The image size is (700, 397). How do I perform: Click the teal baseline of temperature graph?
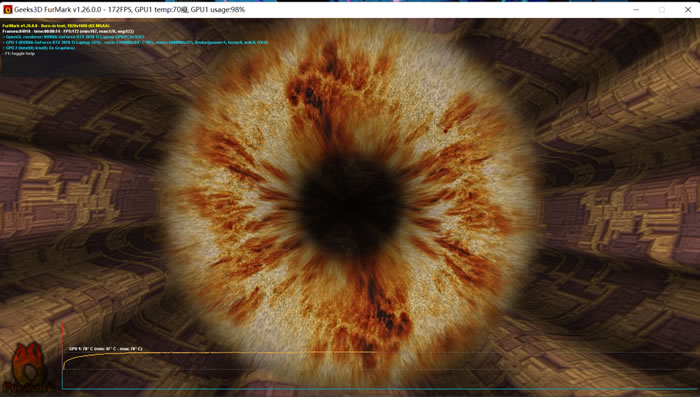[379, 389]
